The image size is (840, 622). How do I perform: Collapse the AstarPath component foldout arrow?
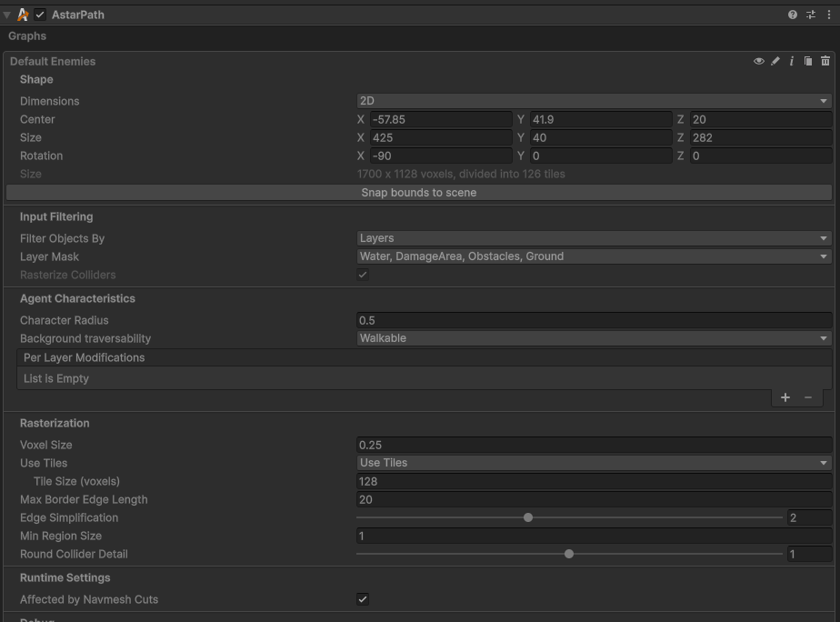7,15
